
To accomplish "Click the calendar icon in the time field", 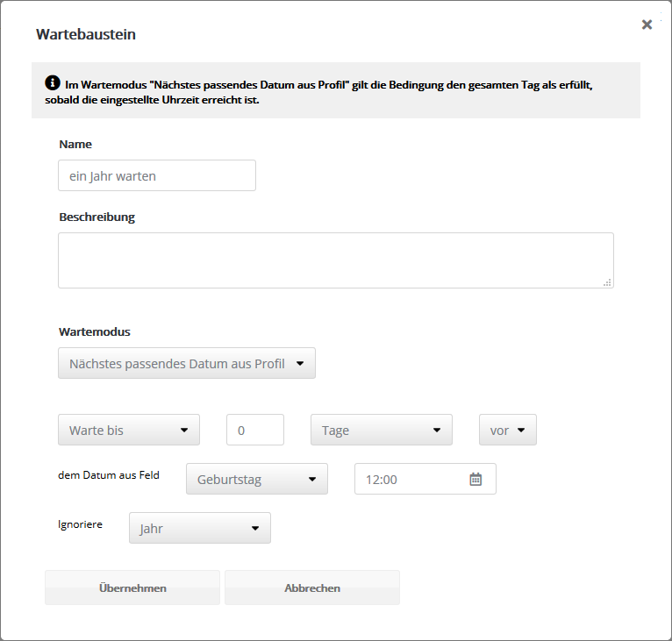I will [475, 480].
